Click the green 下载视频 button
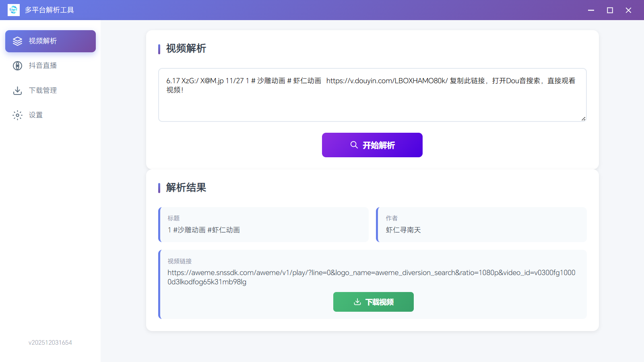Viewport: 644px width, 362px height. pos(373,302)
